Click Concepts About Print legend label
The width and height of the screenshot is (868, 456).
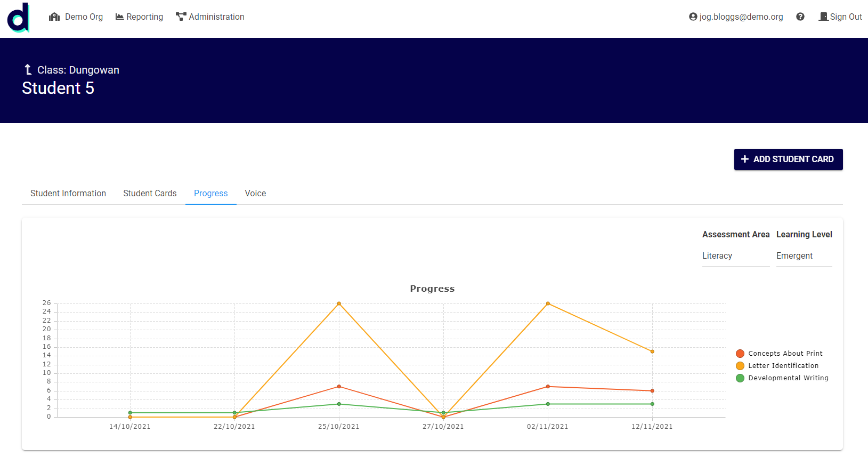785,354
